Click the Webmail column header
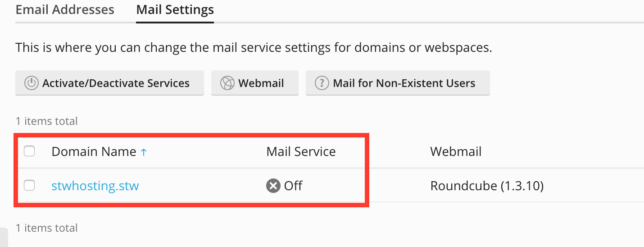Image resolution: width=644 pixels, height=247 pixels. coord(456,151)
